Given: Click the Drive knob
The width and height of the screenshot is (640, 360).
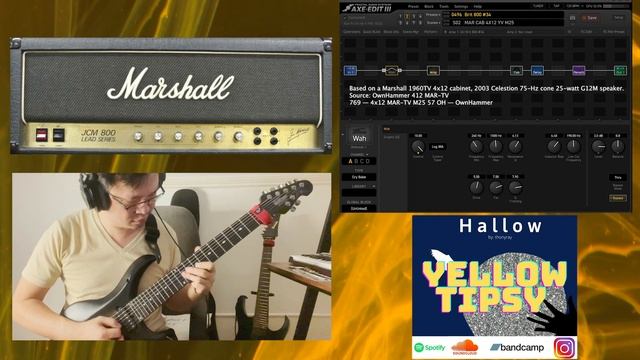Looking at the screenshot, I should click(476, 187).
